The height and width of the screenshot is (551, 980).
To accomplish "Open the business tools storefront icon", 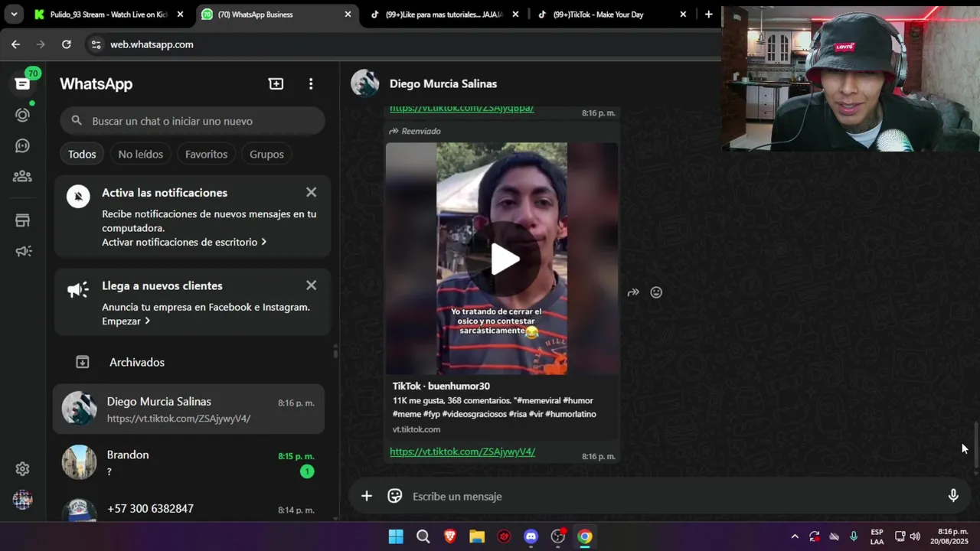I will click(x=23, y=220).
